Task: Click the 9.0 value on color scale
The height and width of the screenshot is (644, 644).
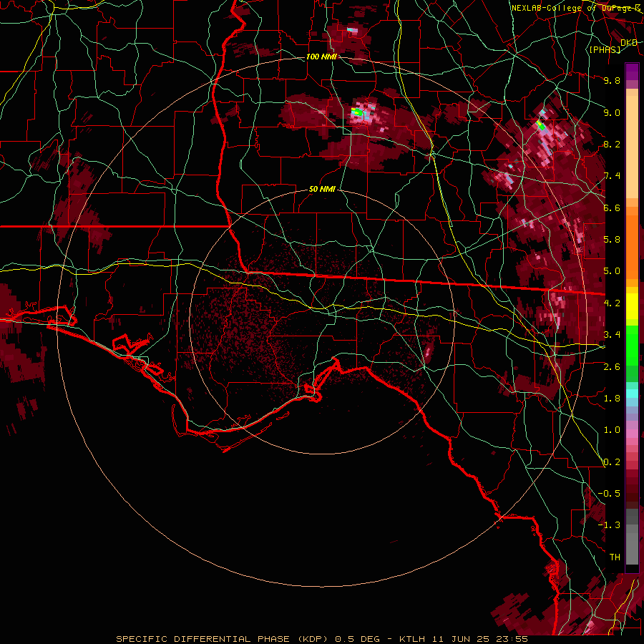Action: (612, 112)
